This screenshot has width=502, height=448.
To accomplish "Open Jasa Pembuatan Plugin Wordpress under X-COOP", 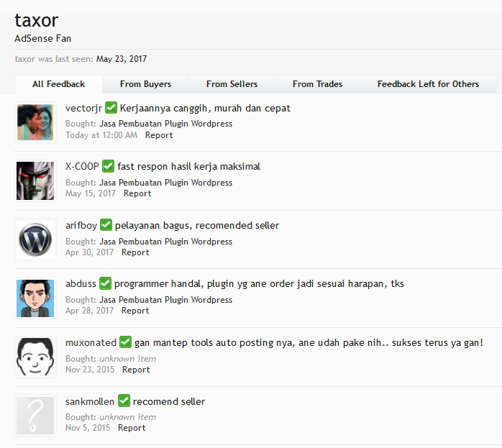I will (x=166, y=183).
